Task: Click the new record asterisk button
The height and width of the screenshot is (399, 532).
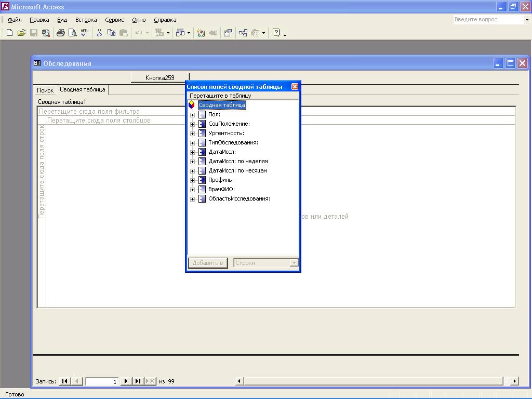Action: (150, 381)
